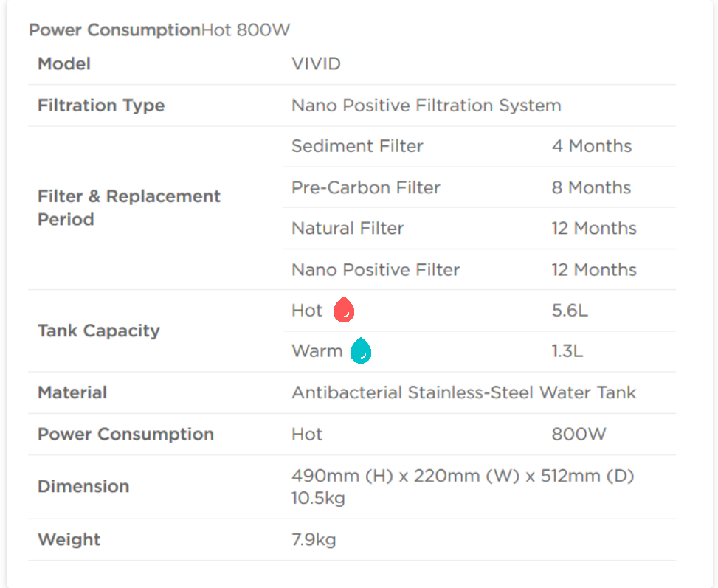Click the red Hot water droplet icon

[343, 310]
